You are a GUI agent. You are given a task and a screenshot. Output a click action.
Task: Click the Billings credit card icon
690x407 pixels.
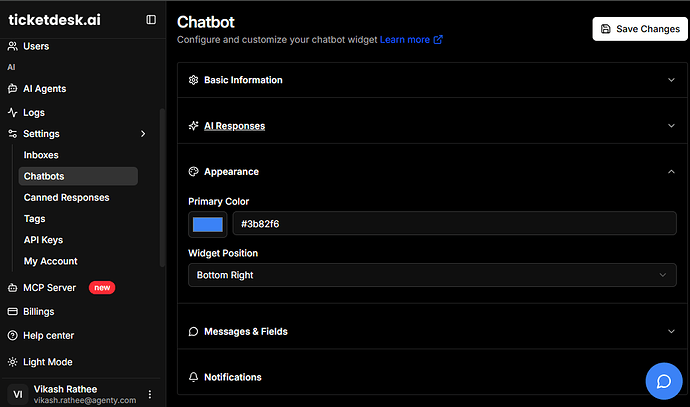click(13, 312)
